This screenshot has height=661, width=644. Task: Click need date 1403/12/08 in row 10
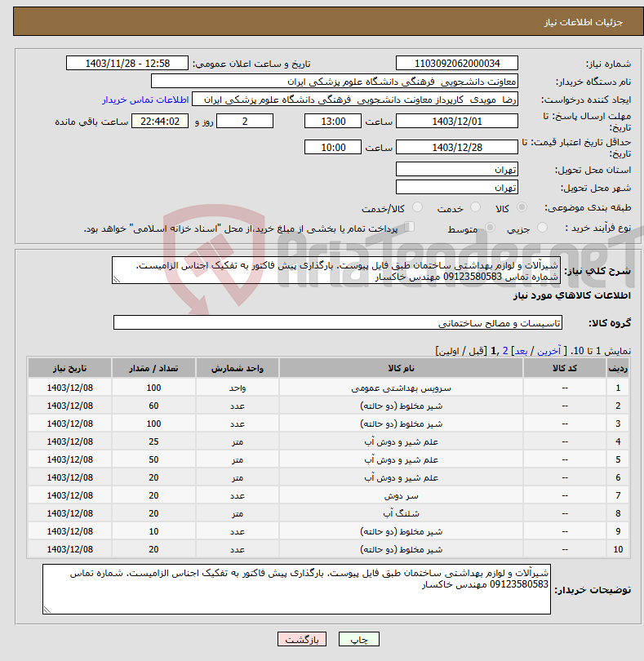(x=69, y=549)
